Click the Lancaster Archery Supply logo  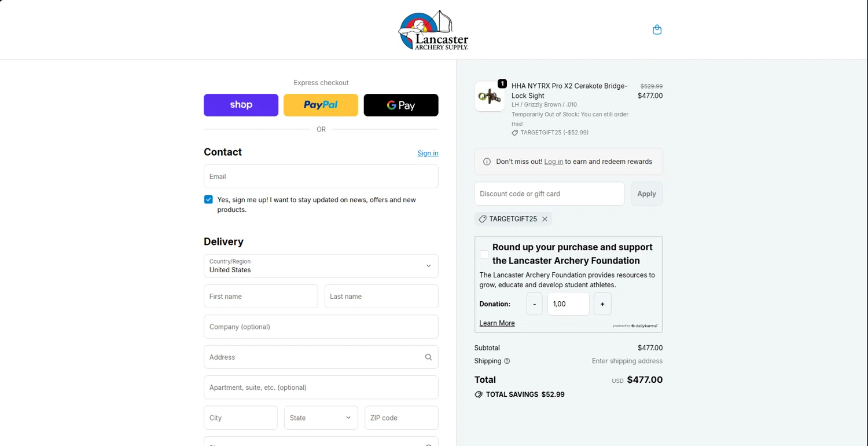pyautogui.click(x=433, y=30)
